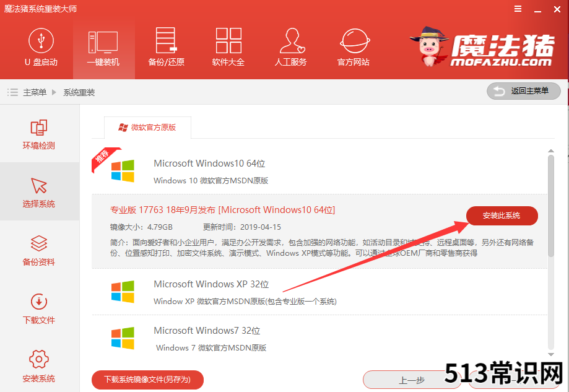
Task: Expand the Microsoft Windows10 64位 entry
Action: click(319, 172)
